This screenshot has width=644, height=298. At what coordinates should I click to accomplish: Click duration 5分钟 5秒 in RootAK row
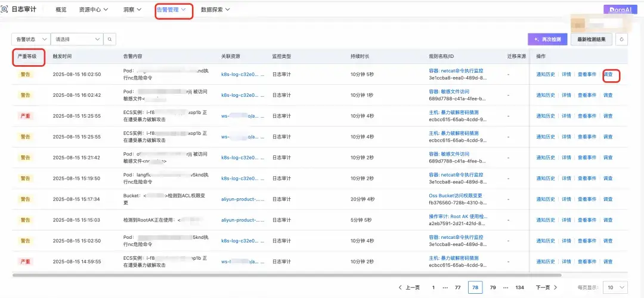point(361,220)
